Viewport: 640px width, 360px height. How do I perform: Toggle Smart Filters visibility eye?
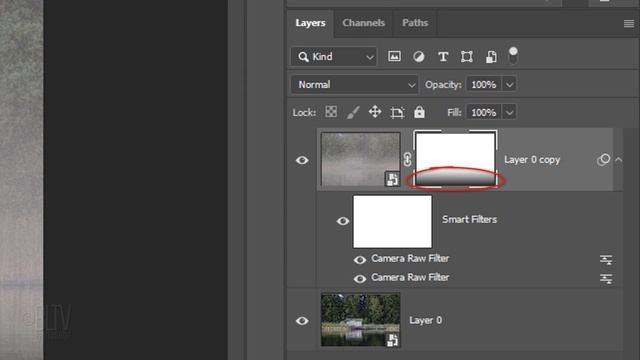coord(343,221)
